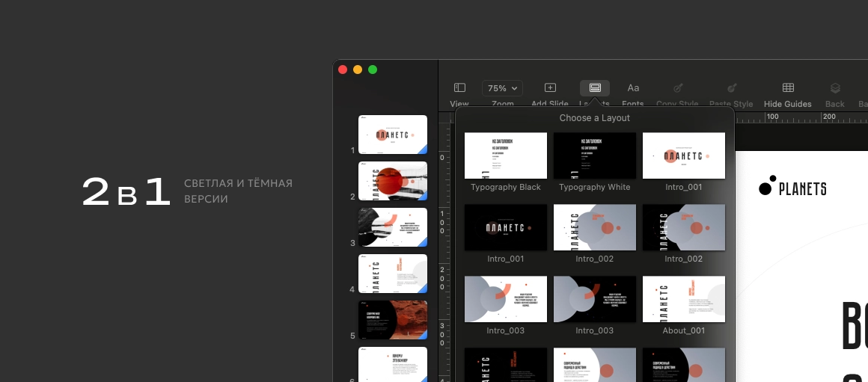This screenshot has width=868, height=382.
Task: Select slide 1 in the navigator
Action: [x=393, y=135]
